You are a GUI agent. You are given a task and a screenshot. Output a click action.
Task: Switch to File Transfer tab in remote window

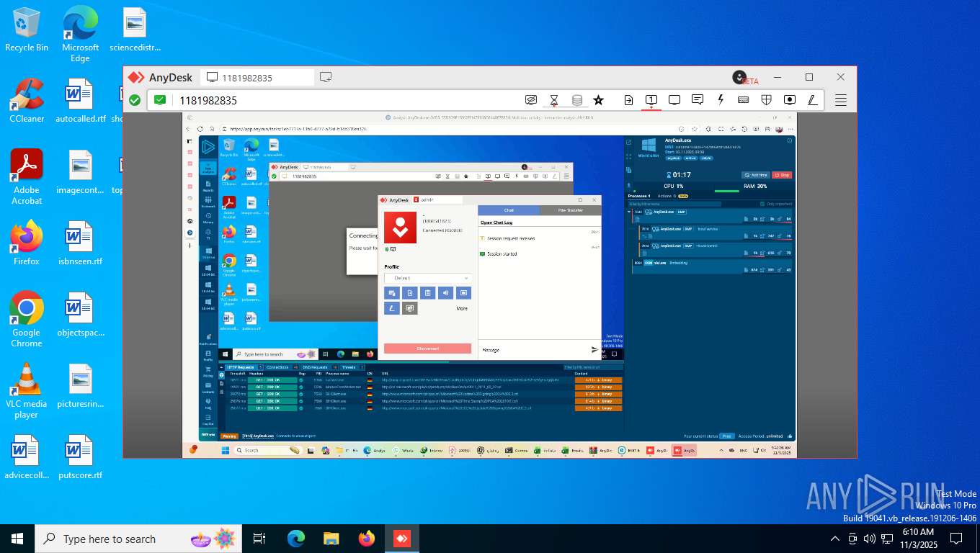click(570, 210)
